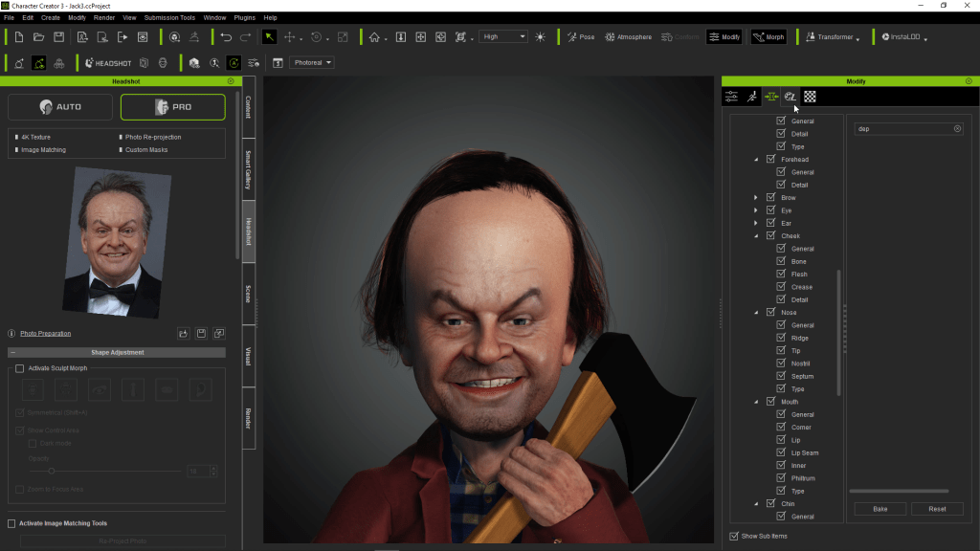Open the Atmosphere settings
980x551 pixels.
[627, 37]
